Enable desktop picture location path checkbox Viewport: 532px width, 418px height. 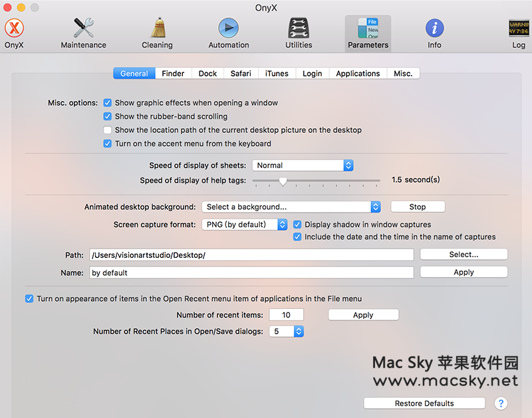pos(108,130)
